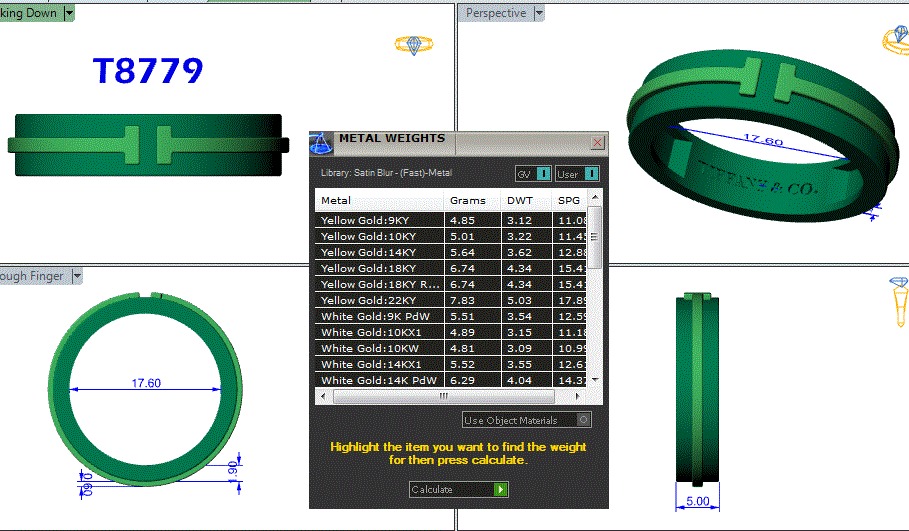Select the Perspective viewport title tab

click(495, 13)
